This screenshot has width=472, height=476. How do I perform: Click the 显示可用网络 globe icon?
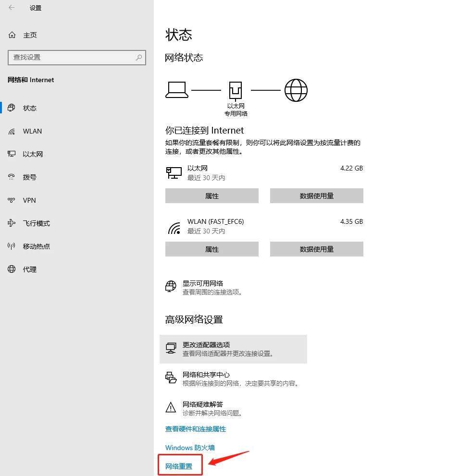pyautogui.click(x=171, y=286)
